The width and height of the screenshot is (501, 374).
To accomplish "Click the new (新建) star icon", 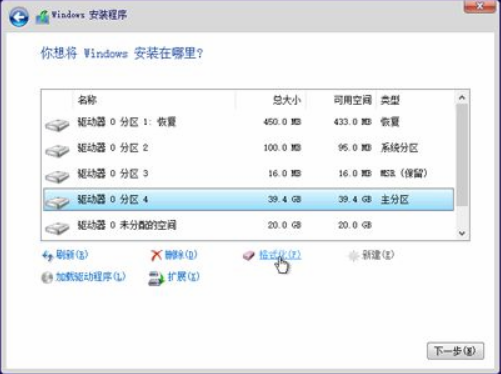I will [353, 256].
